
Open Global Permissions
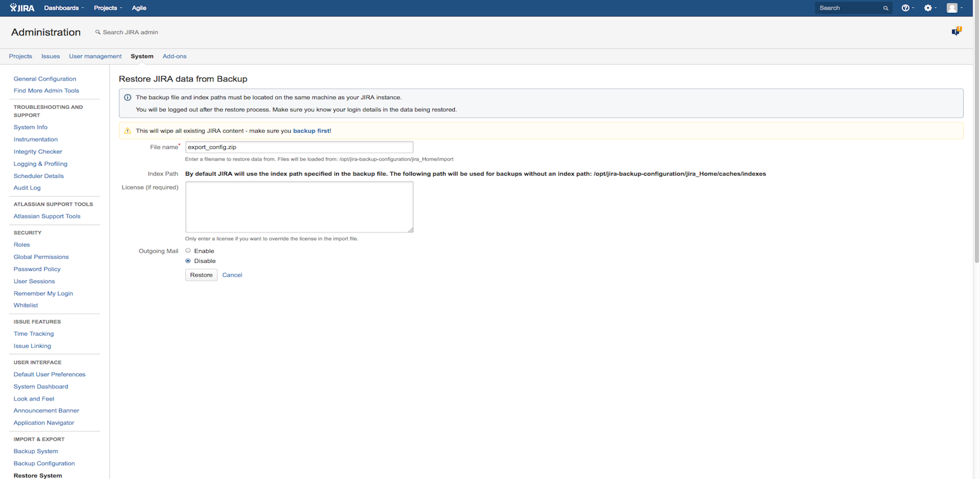pos(41,257)
